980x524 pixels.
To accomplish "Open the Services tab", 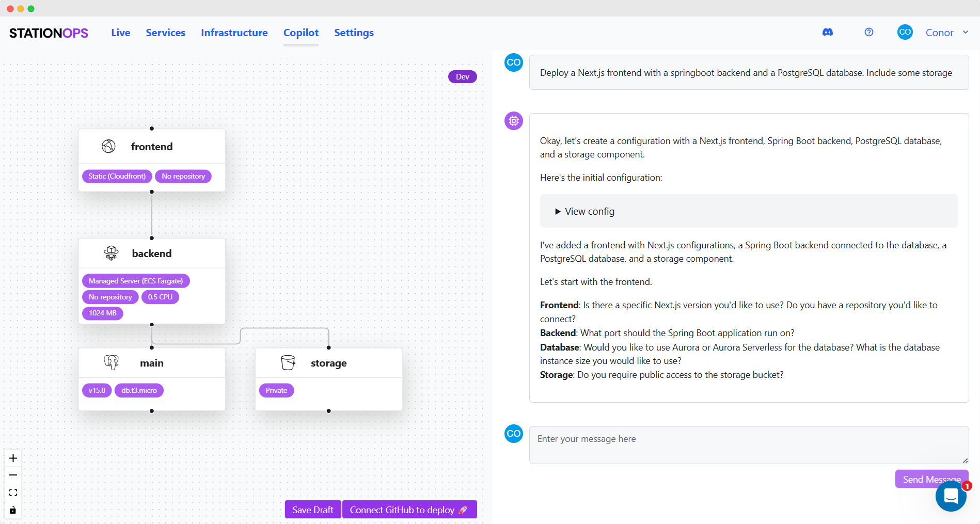I will (x=165, y=33).
